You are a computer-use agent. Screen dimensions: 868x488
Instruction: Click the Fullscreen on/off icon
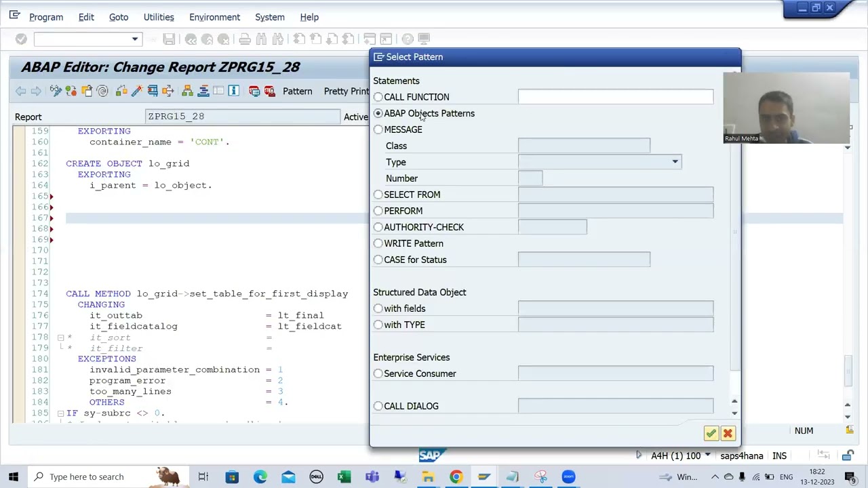pos(218,91)
